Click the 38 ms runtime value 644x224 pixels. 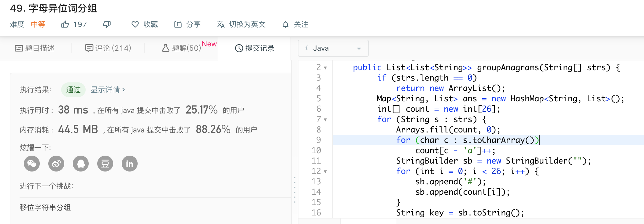point(73,110)
